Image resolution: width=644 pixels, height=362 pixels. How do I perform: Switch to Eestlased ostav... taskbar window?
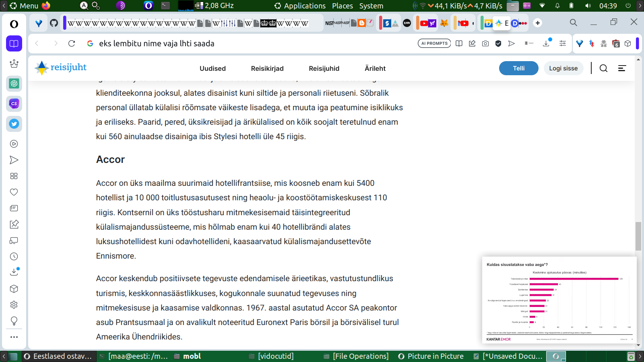tap(59, 356)
